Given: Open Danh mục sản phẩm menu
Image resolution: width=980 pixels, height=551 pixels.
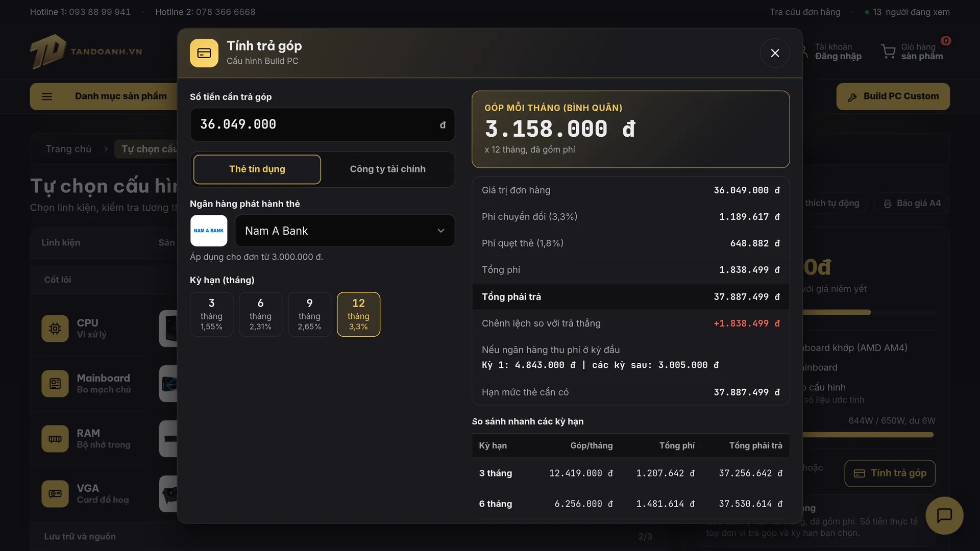Looking at the screenshot, I should (x=104, y=96).
